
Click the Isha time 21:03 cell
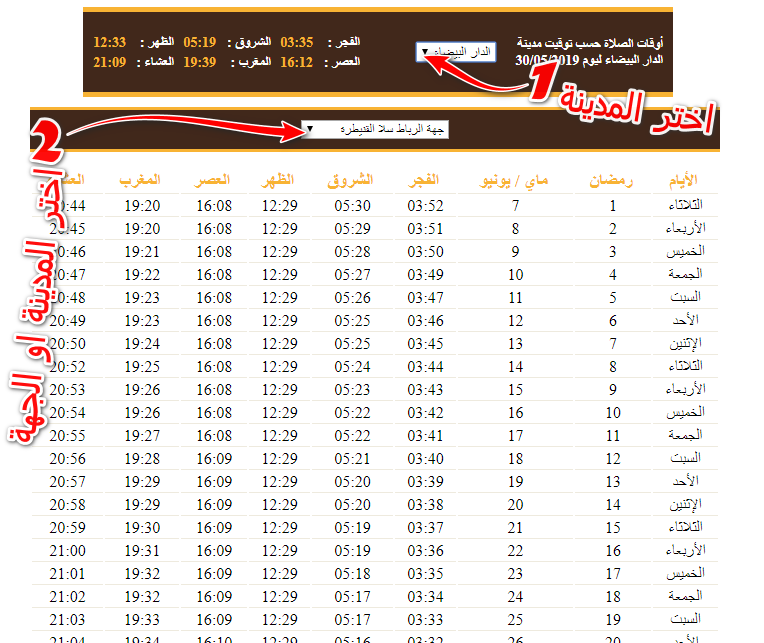[67, 620]
